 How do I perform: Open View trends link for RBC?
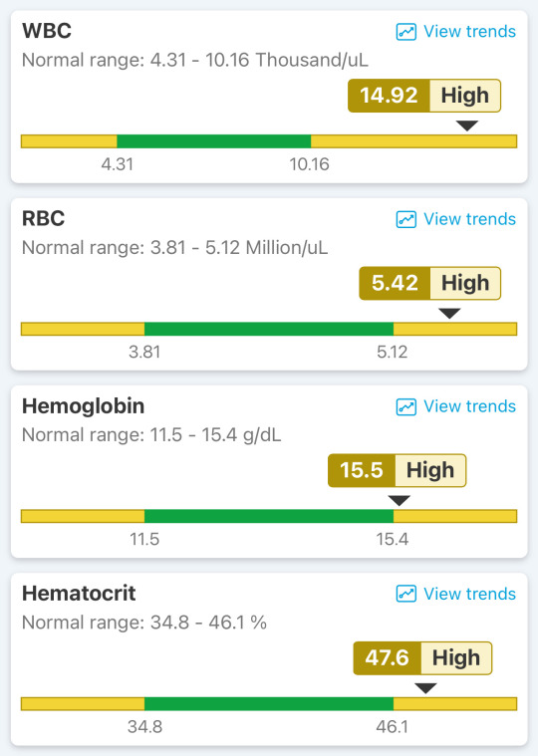click(x=469, y=219)
